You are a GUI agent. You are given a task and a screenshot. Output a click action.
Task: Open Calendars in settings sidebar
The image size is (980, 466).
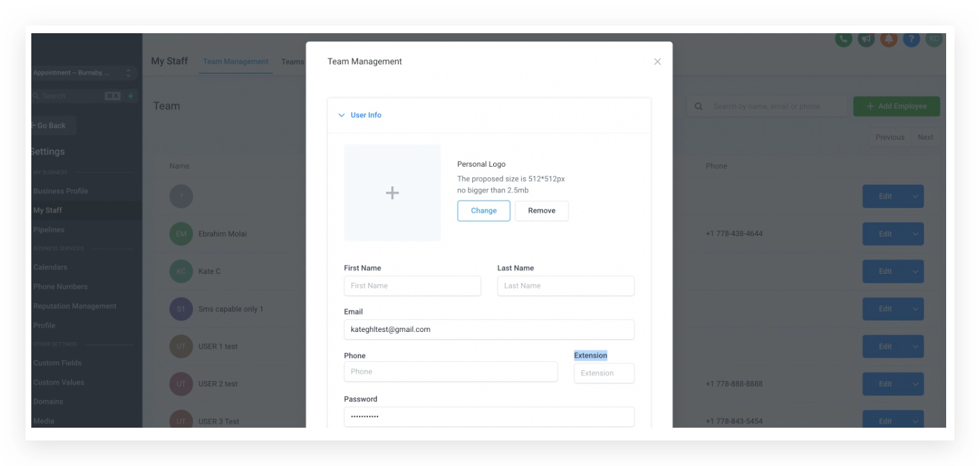tap(50, 267)
